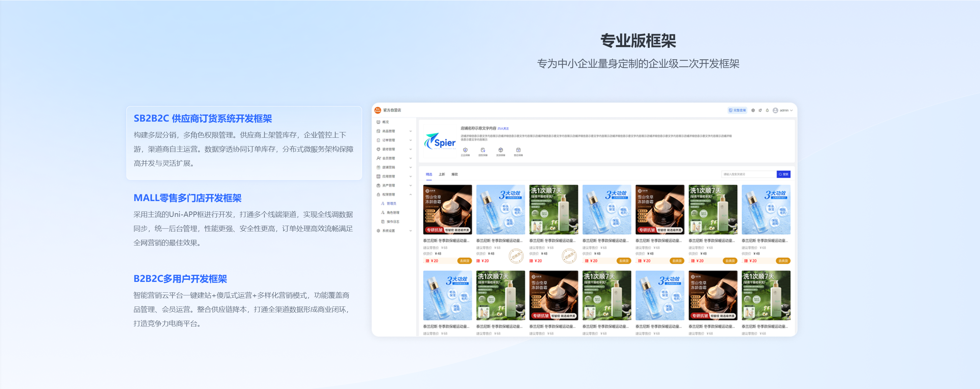Open 角色管理 in the sidebar
Image resolution: width=980 pixels, height=389 pixels.
393,213
